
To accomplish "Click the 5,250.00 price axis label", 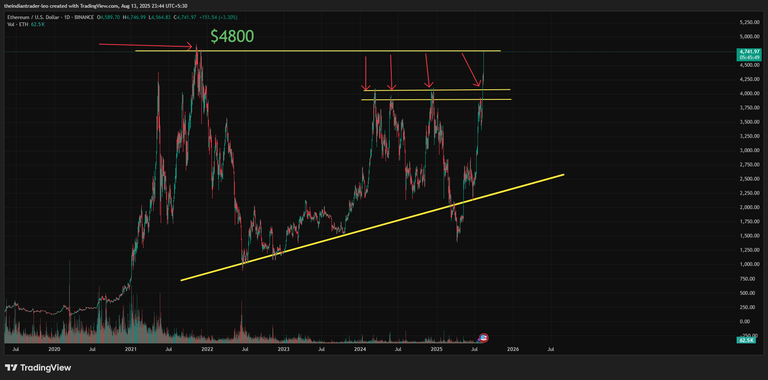I will coord(750,23).
